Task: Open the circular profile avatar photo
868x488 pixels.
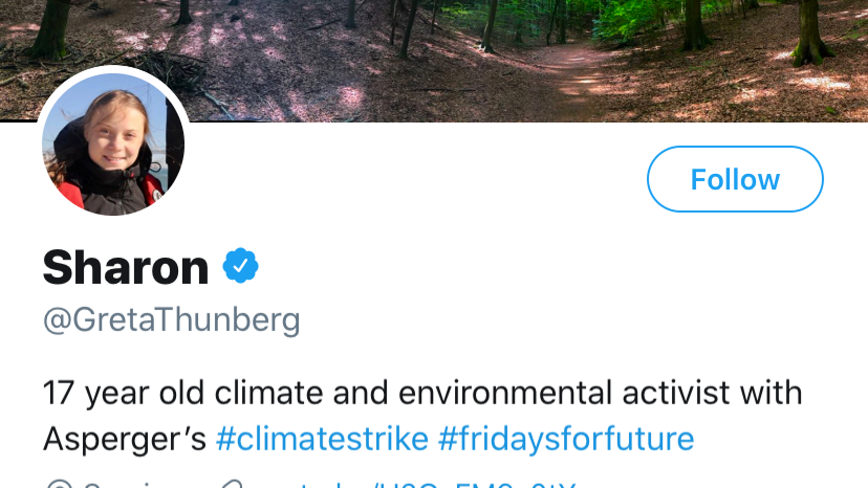Action: pos(113,143)
